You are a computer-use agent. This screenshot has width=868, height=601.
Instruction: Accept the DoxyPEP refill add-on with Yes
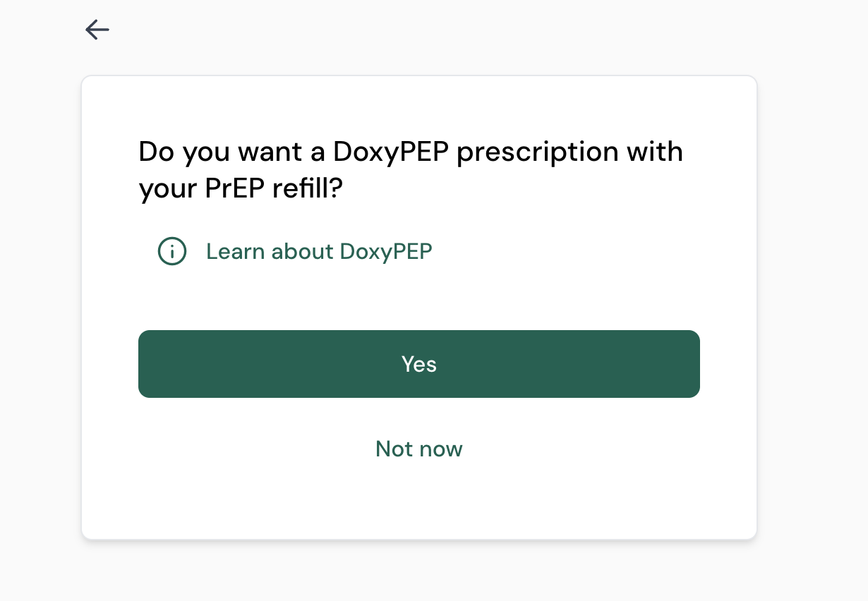point(419,364)
